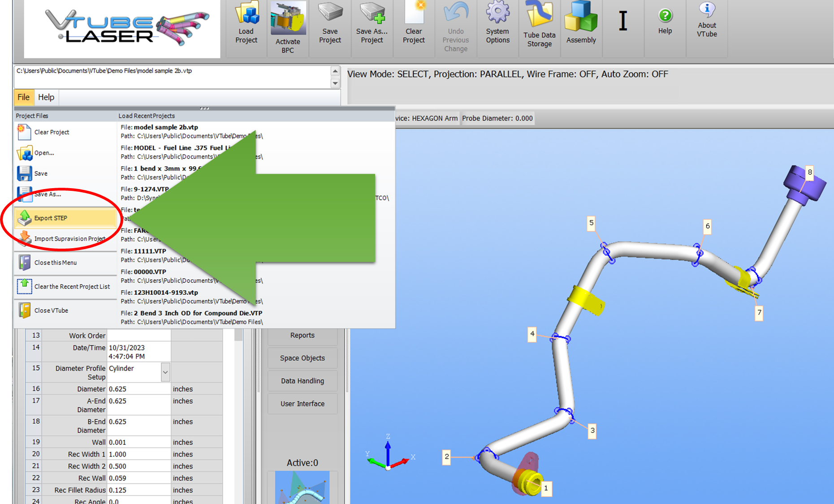Image resolution: width=834 pixels, height=504 pixels.
Task: Click point label 3 in viewport
Action: pos(592,431)
